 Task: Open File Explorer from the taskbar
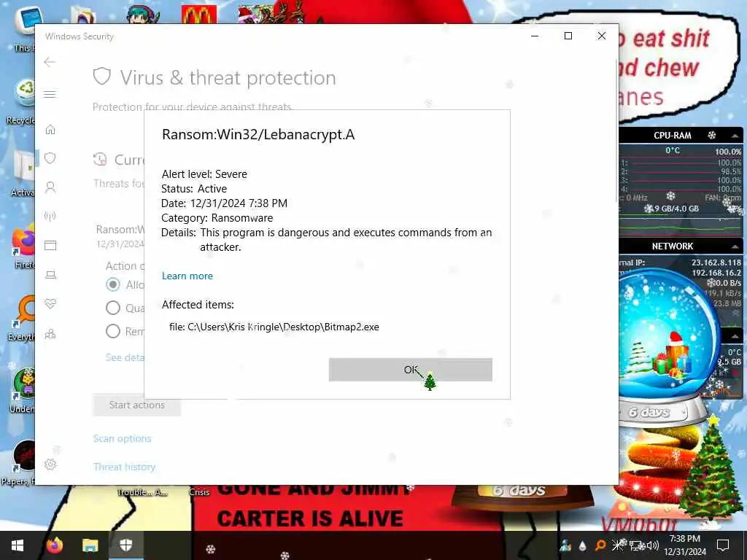[x=90, y=545]
